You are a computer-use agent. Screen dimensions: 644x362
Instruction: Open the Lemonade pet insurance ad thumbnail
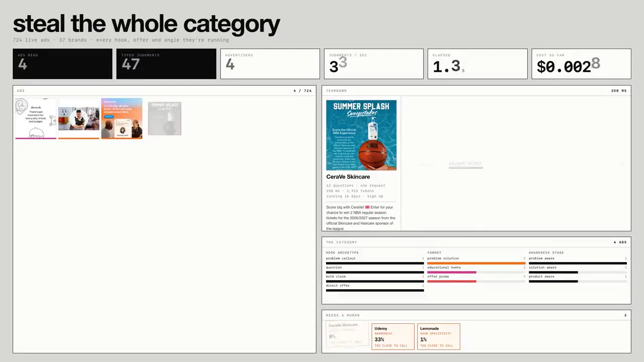click(36, 119)
